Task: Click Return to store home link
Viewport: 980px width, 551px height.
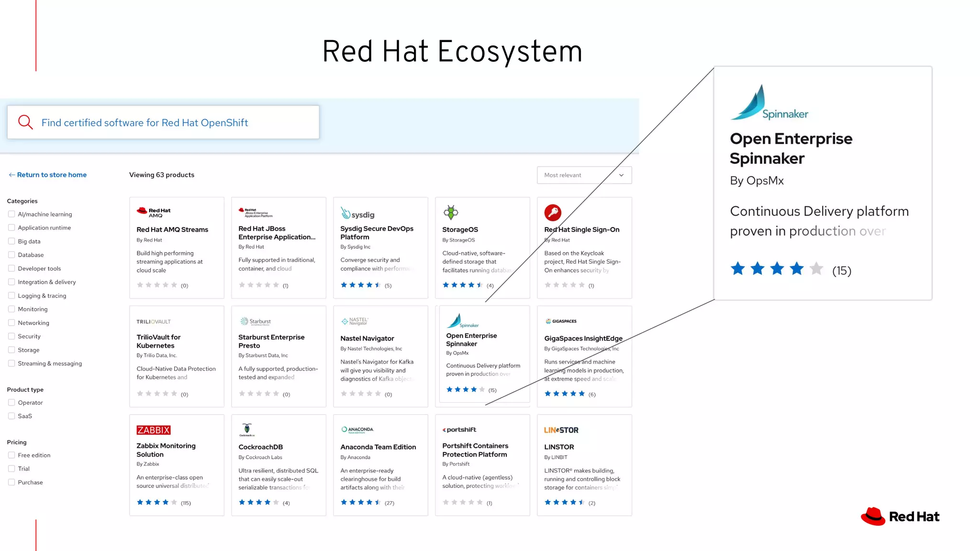Action: (x=48, y=175)
